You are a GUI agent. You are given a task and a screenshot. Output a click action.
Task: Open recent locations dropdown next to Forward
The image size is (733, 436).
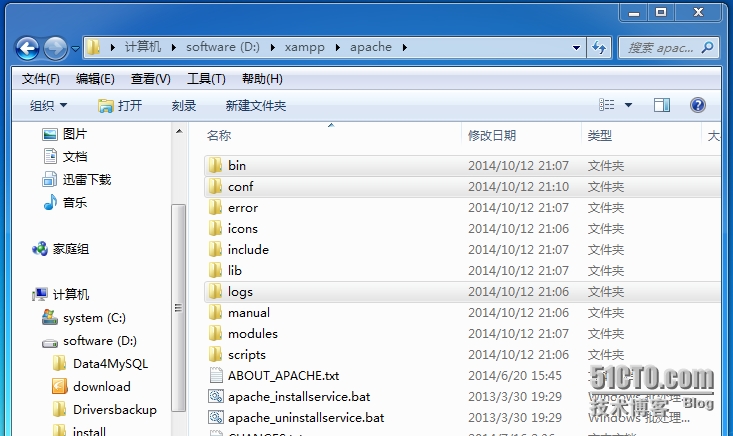tap(75, 48)
